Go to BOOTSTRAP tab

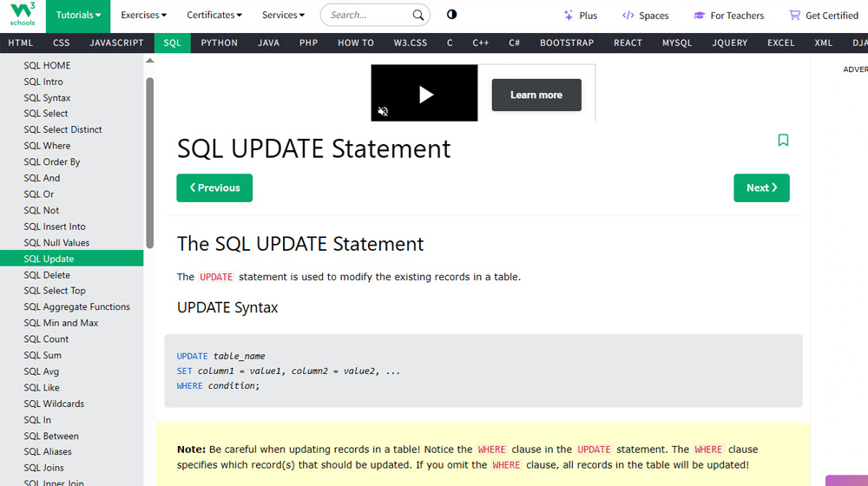click(567, 43)
